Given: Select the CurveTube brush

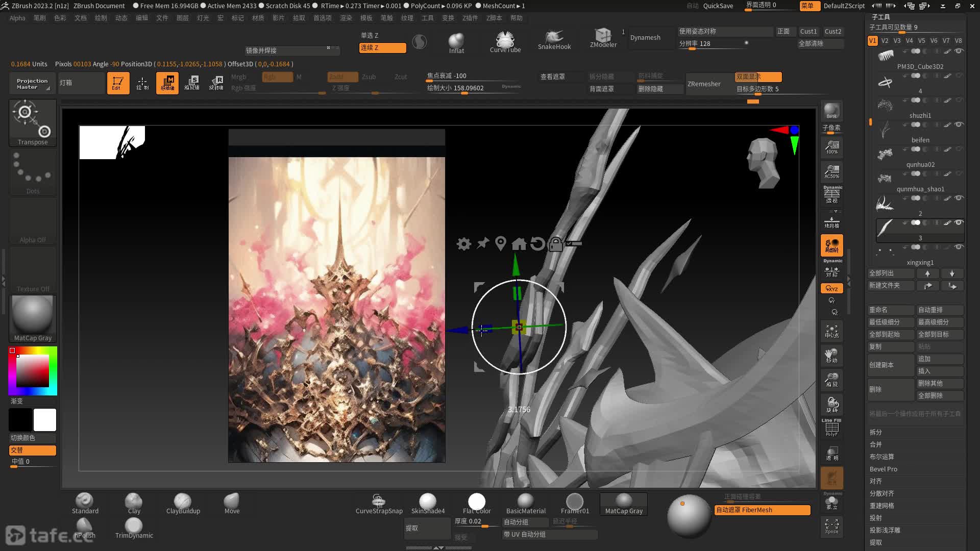Looking at the screenshot, I should coord(505,41).
